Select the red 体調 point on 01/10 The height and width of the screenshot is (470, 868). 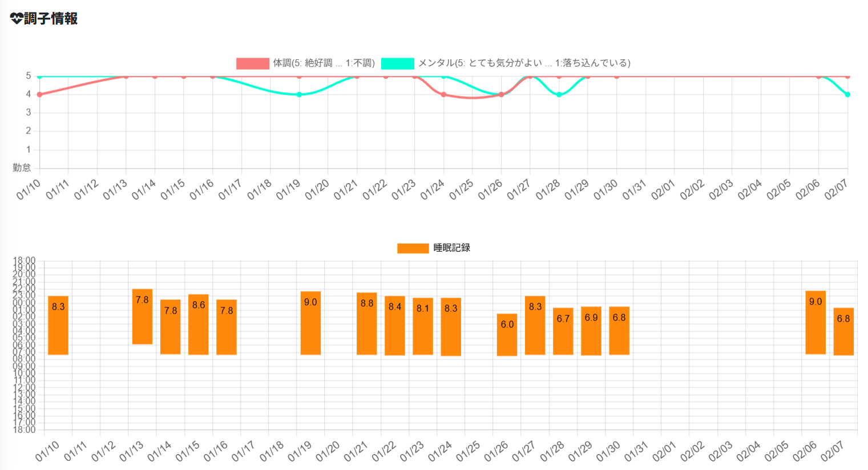39,95
